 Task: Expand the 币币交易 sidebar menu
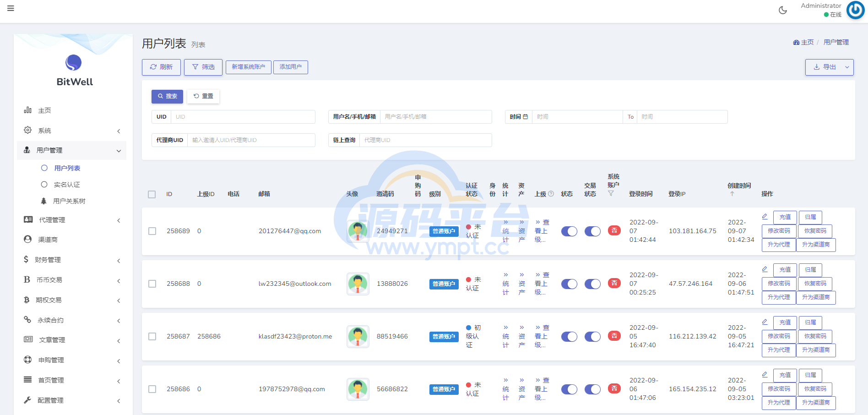click(71, 280)
